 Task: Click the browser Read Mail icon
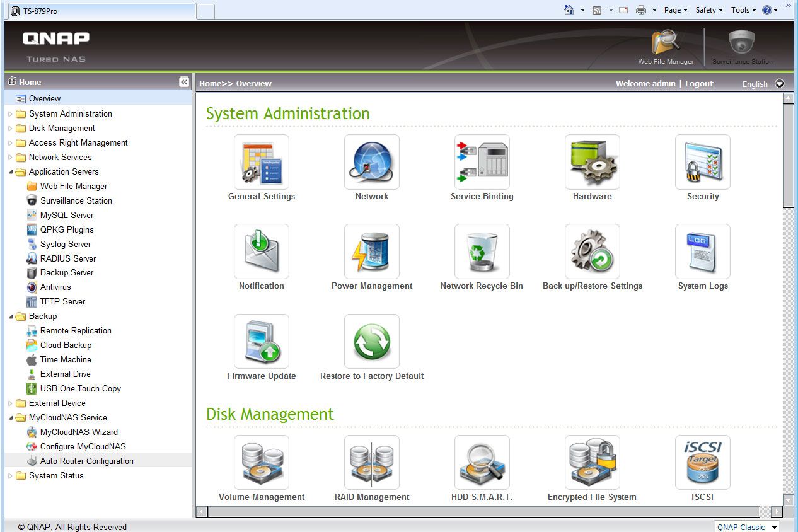pos(623,10)
